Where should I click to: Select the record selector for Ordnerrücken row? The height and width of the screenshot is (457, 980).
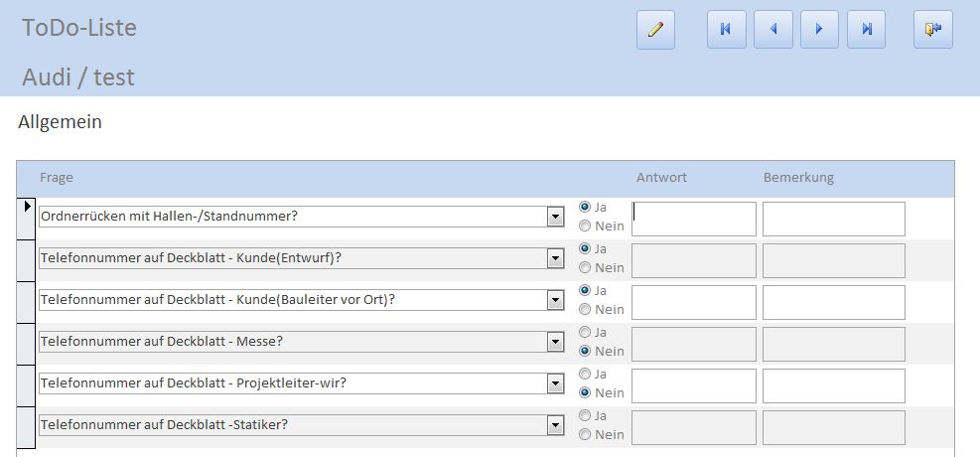[28, 219]
